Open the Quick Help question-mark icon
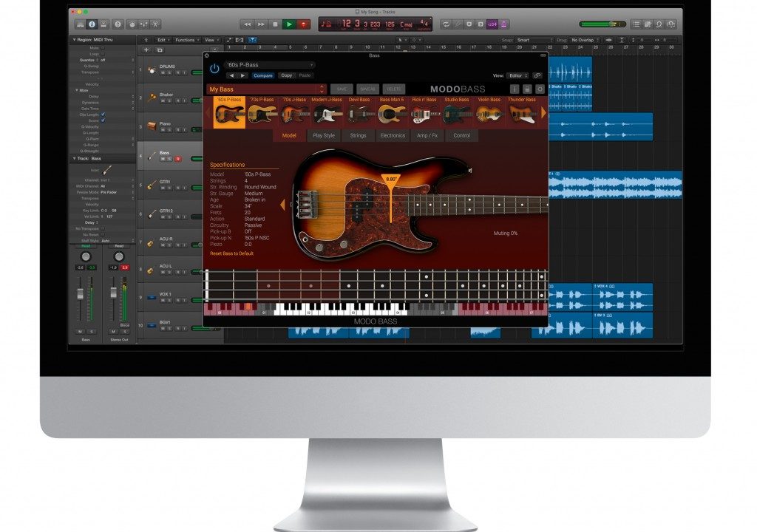757x532 pixels. tap(118, 24)
